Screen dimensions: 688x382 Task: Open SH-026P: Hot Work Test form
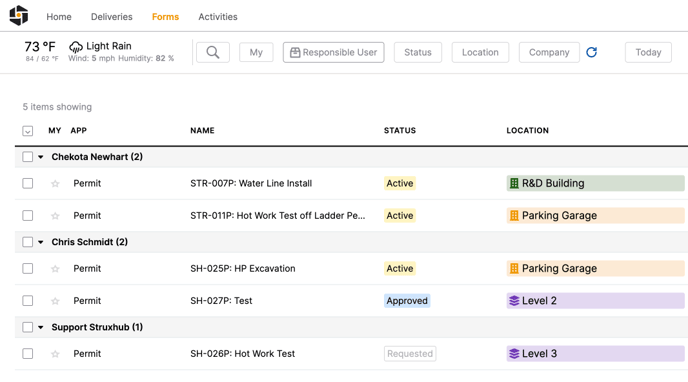(x=243, y=353)
